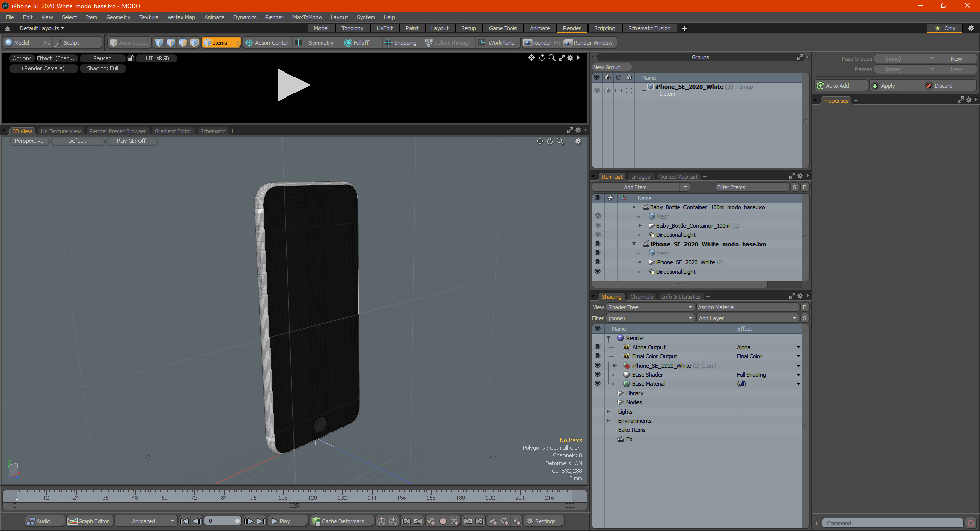The height and width of the screenshot is (531, 980).
Task: Select Materials selection mode icon
Action: [x=194, y=43]
